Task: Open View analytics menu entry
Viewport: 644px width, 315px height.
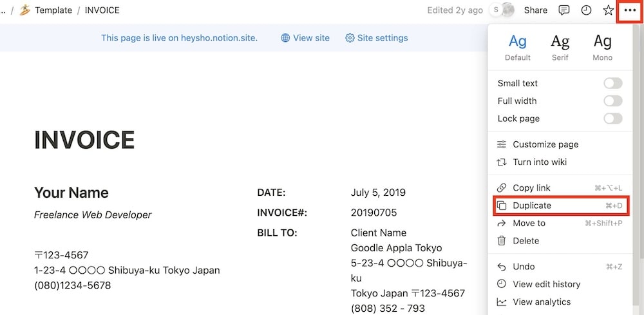Action: pos(560,302)
